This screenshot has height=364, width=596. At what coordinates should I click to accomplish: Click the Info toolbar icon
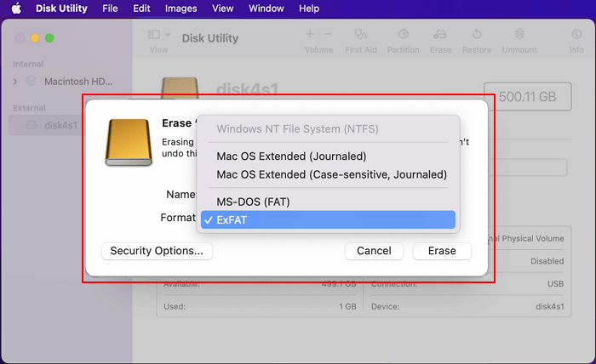pos(576,36)
